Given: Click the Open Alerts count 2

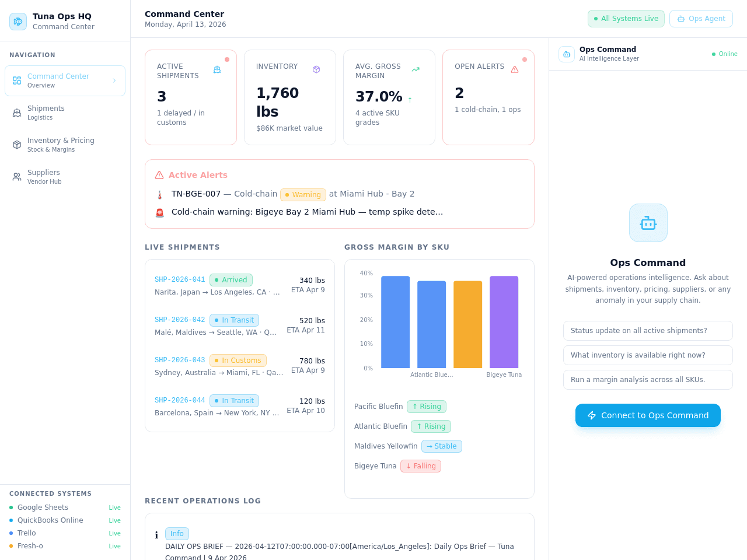Looking at the screenshot, I should pos(459,93).
